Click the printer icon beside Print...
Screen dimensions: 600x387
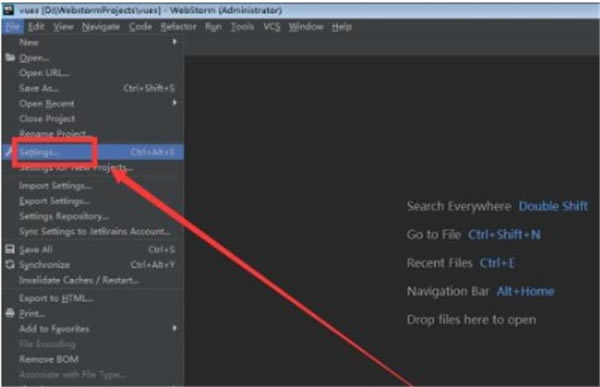coord(10,313)
